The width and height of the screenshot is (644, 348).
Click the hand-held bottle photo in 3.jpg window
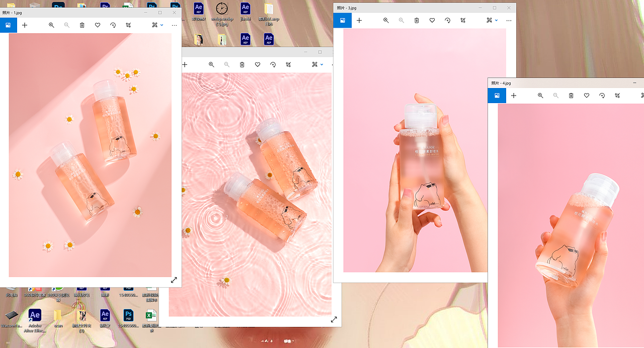point(425,150)
